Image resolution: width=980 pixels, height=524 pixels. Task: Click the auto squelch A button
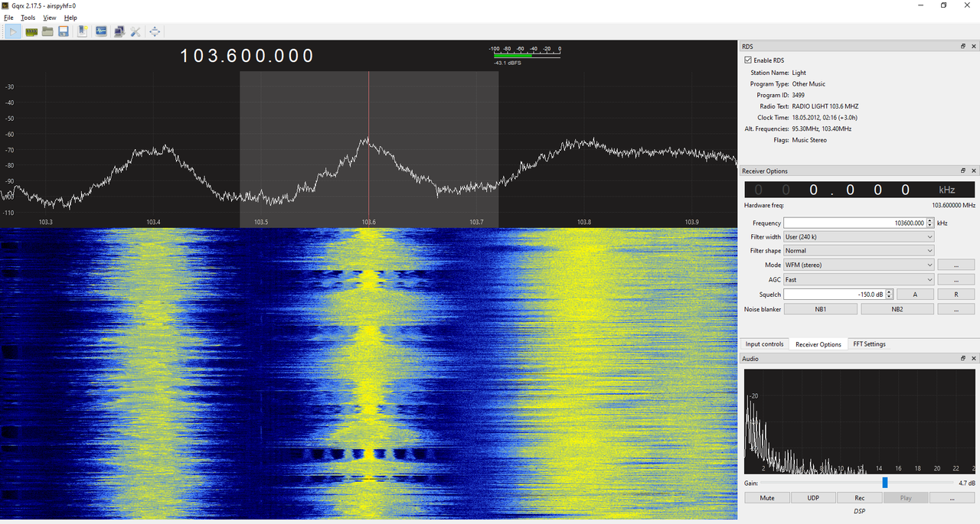915,294
